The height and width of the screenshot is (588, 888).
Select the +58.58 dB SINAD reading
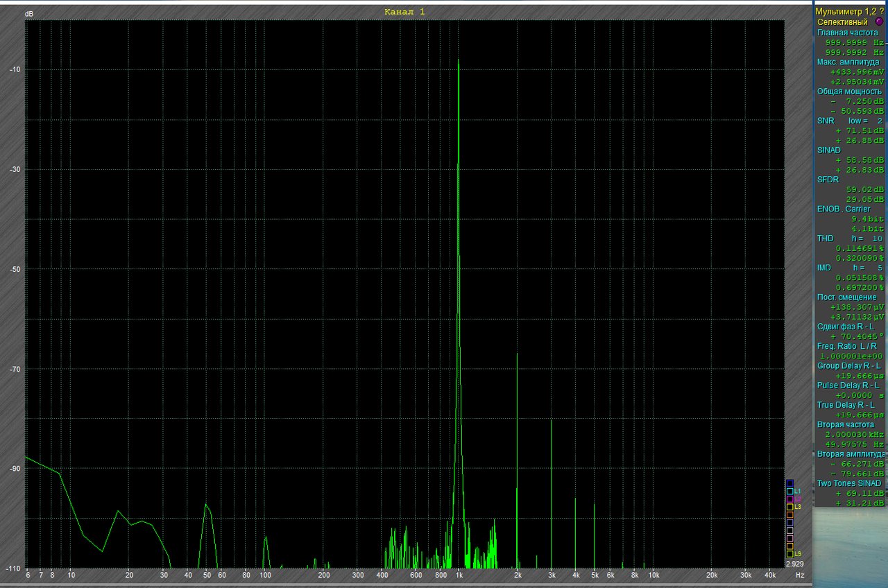pyautogui.click(x=860, y=159)
